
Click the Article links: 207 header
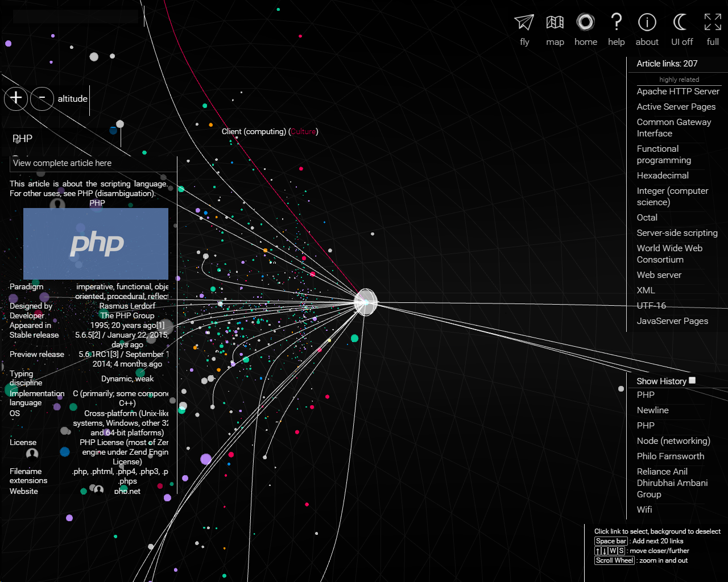pos(667,64)
